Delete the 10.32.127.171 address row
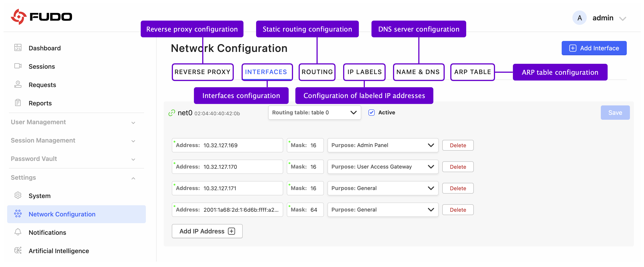The width and height of the screenshot is (644, 267). click(457, 188)
